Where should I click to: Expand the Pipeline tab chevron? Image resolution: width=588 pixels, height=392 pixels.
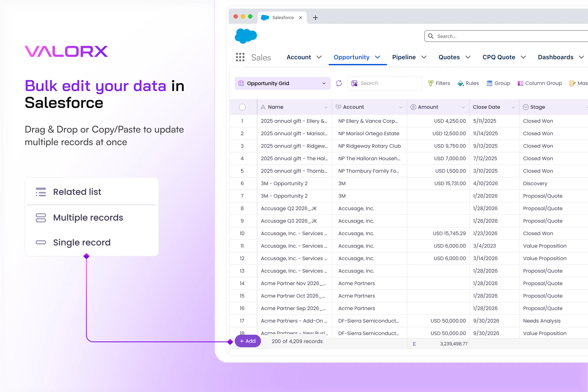(424, 57)
